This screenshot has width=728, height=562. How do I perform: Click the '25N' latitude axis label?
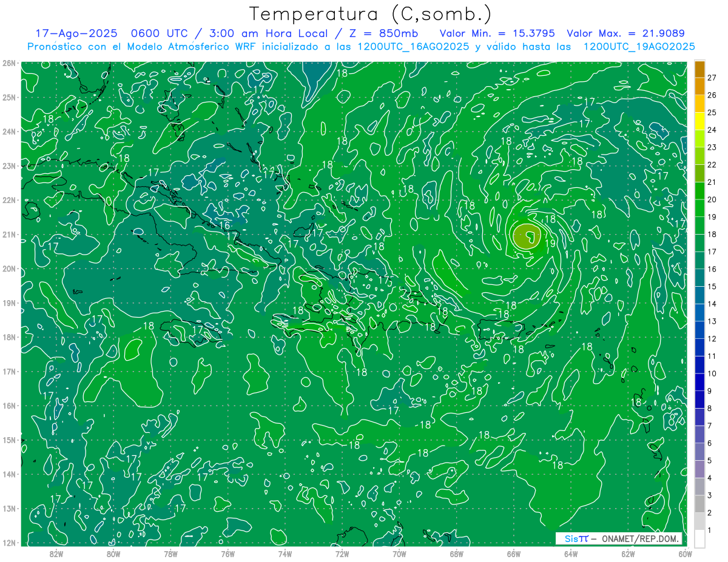(8, 98)
